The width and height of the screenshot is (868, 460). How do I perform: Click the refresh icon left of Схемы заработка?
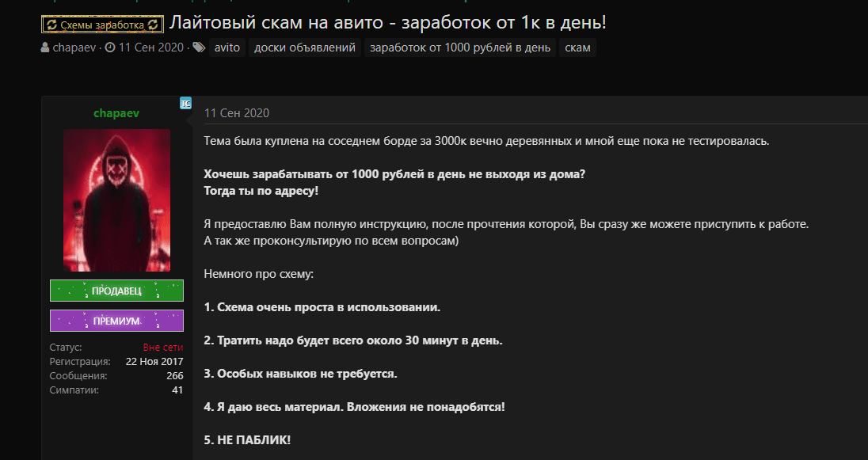[51, 25]
